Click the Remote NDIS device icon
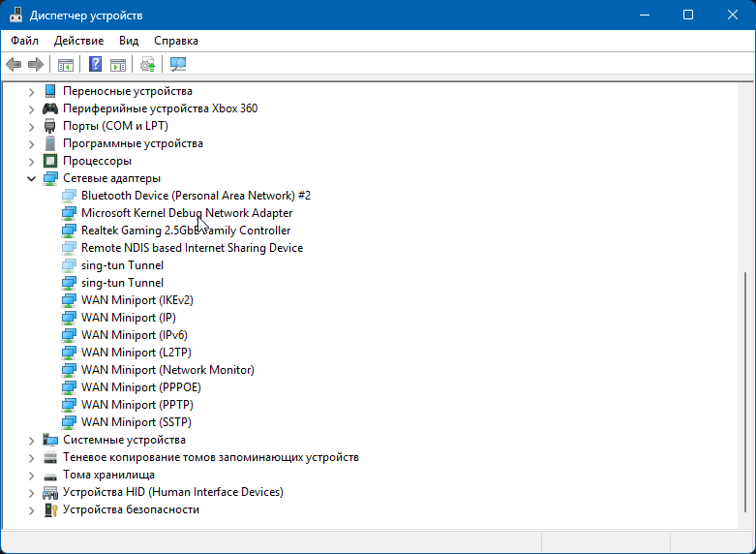The image size is (756, 554). tap(69, 248)
